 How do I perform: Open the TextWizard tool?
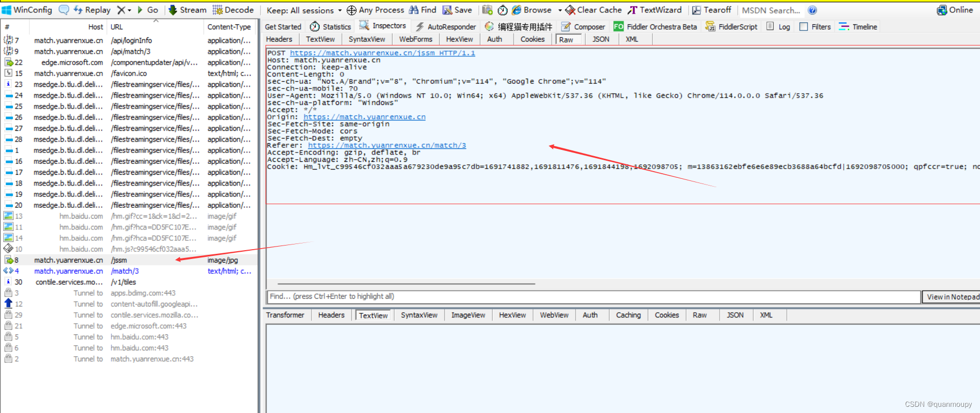(655, 10)
